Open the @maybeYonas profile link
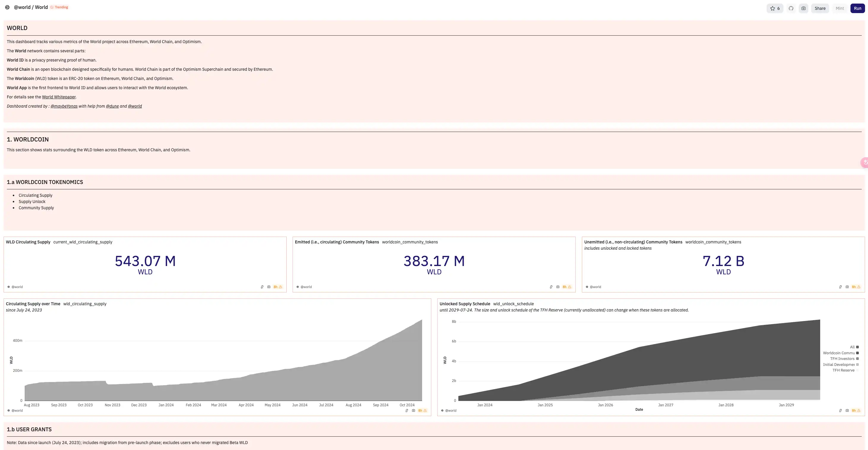868x450 pixels. point(64,106)
